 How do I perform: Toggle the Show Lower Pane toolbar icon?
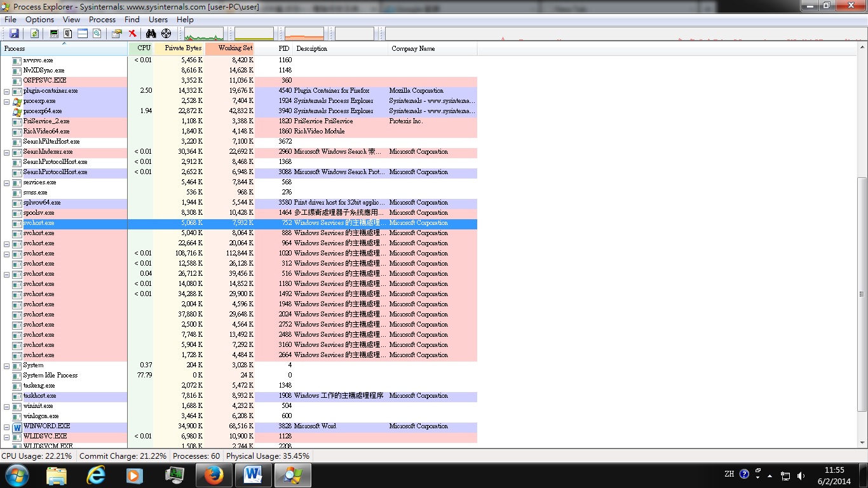click(83, 34)
